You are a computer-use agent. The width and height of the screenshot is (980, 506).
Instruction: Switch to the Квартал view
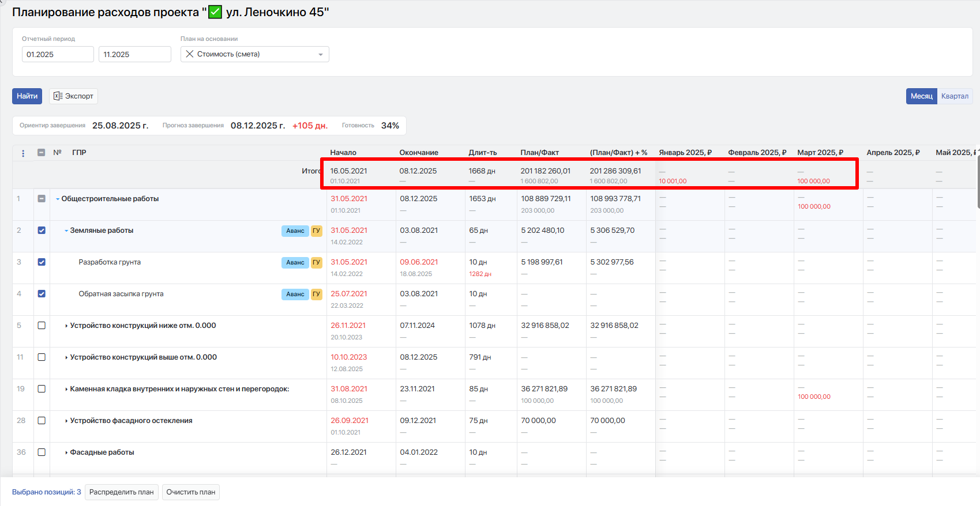pyautogui.click(x=955, y=96)
